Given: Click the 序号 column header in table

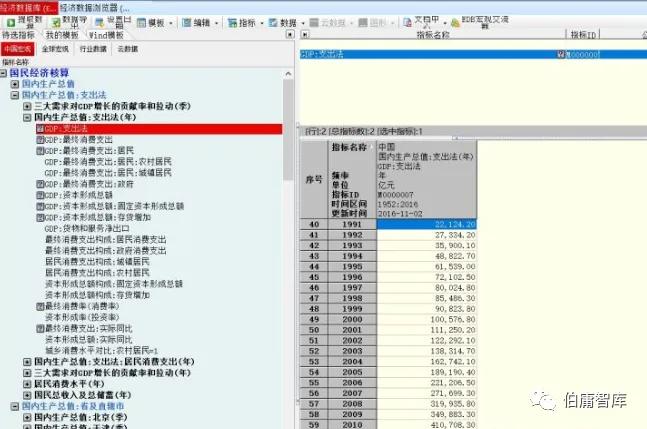Looking at the screenshot, I should (314, 179).
